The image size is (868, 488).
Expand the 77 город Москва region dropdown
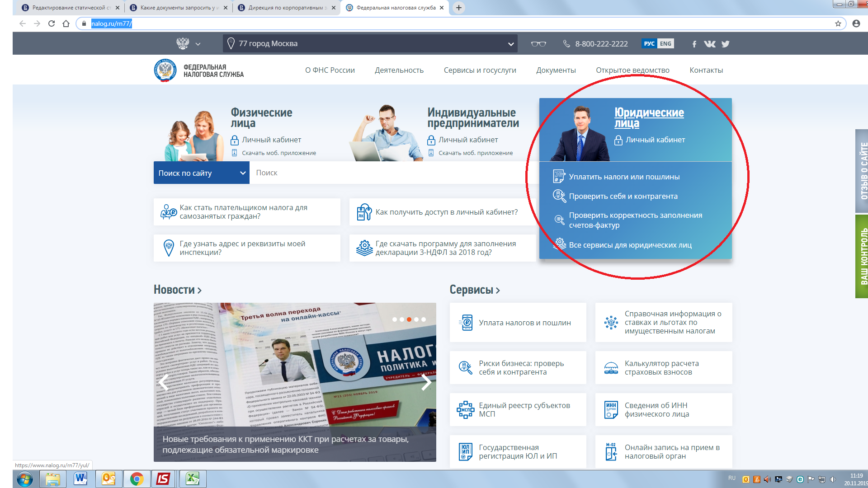(370, 44)
